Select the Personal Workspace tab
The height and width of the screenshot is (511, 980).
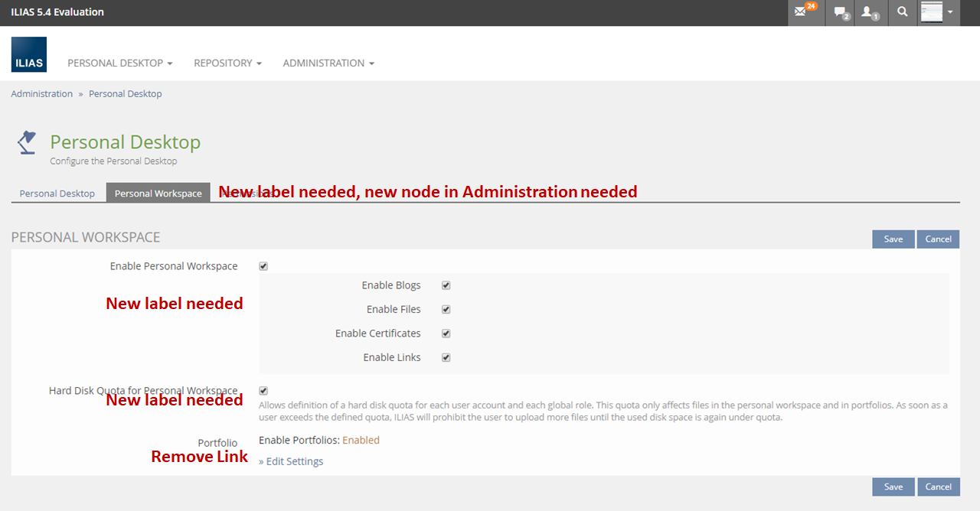click(158, 194)
